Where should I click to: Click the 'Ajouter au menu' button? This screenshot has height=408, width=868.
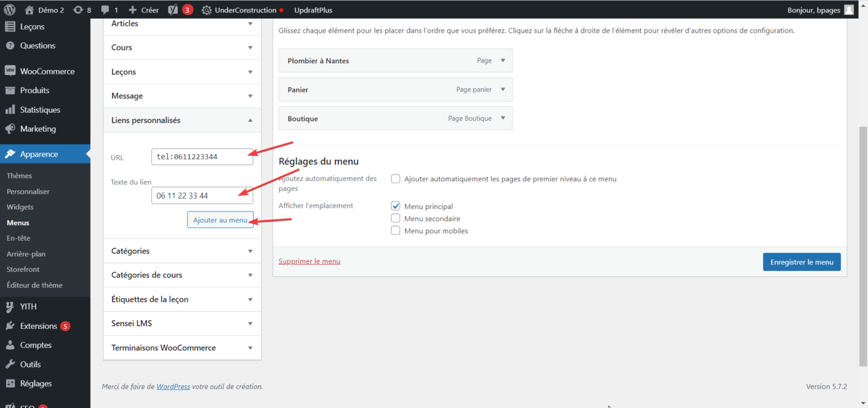(220, 219)
